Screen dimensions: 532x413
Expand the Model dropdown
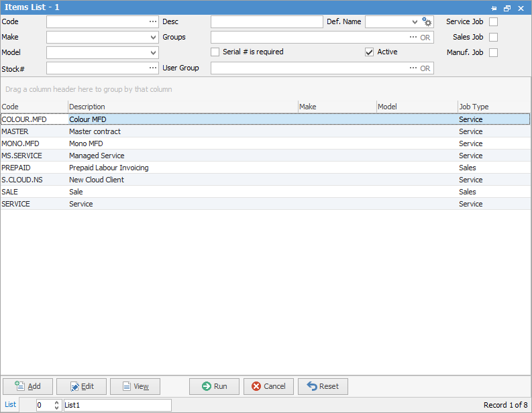click(x=153, y=52)
